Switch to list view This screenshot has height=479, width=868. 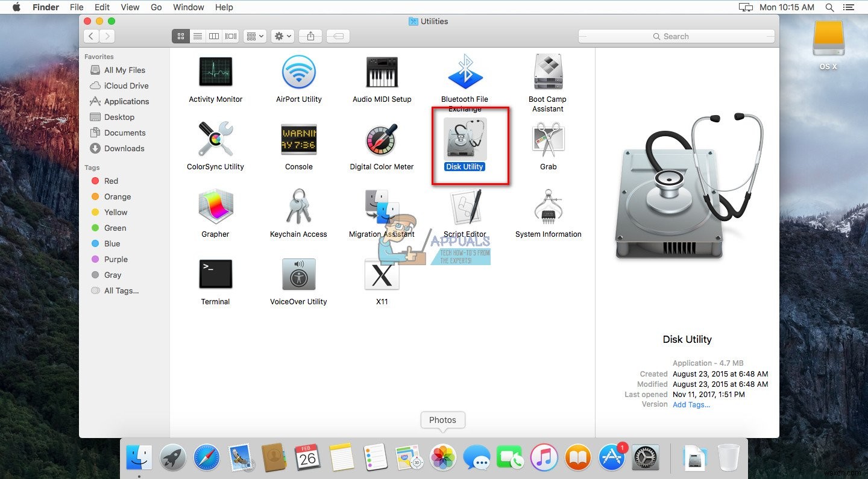[x=197, y=36]
